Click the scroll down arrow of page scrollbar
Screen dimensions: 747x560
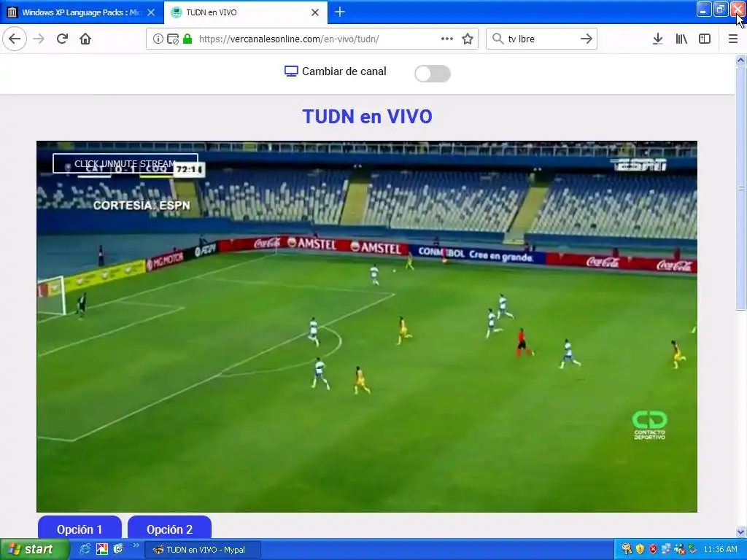tap(740, 532)
